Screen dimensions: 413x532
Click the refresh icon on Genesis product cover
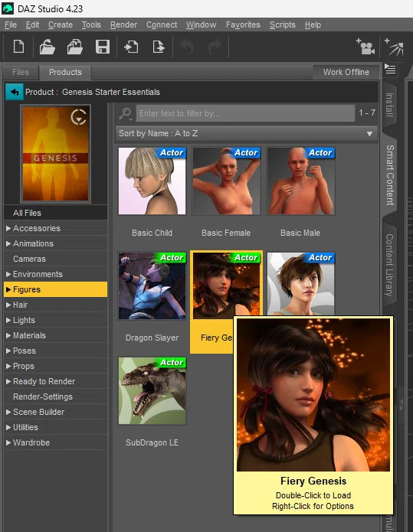[x=78, y=117]
